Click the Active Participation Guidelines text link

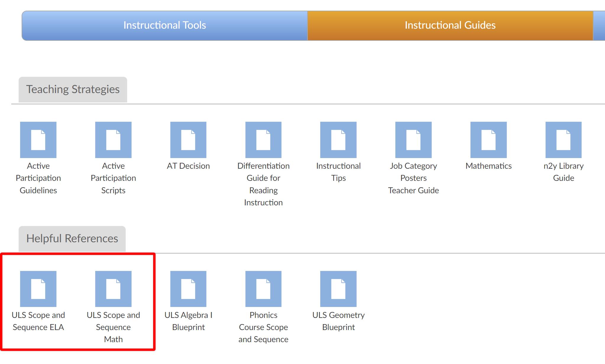pyautogui.click(x=38, y=178)
